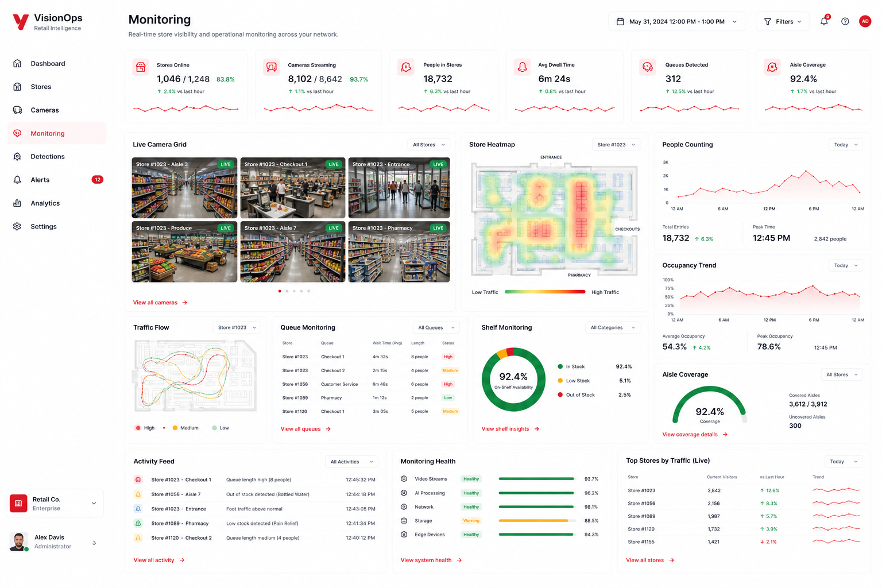882x588 pixels.
Task: Open the Store #1023 Checkout 1 camera feed
Action: 293,188
